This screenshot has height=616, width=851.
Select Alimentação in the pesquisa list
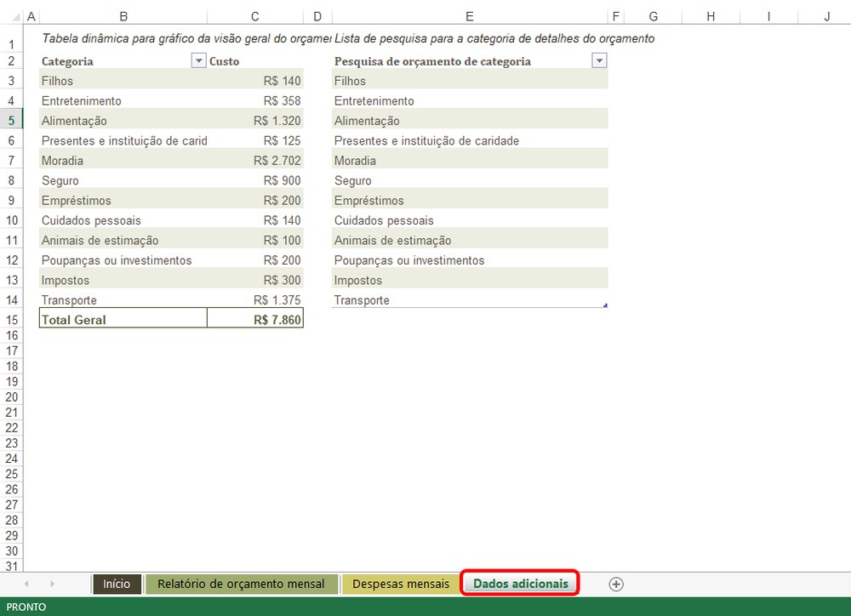click(469, 120)
